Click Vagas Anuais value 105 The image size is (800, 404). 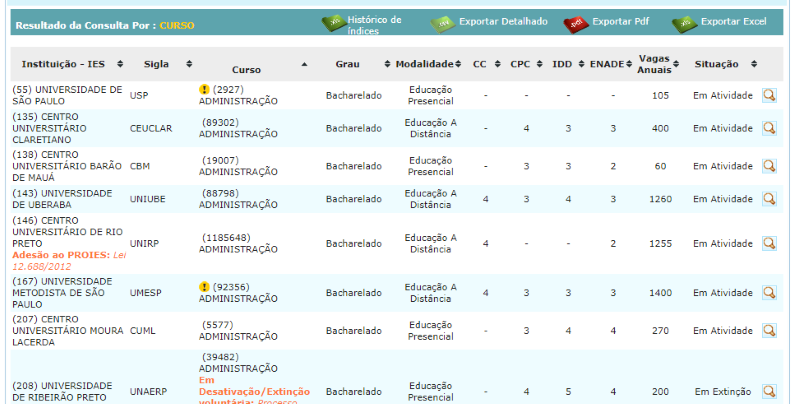coord(660,95)
